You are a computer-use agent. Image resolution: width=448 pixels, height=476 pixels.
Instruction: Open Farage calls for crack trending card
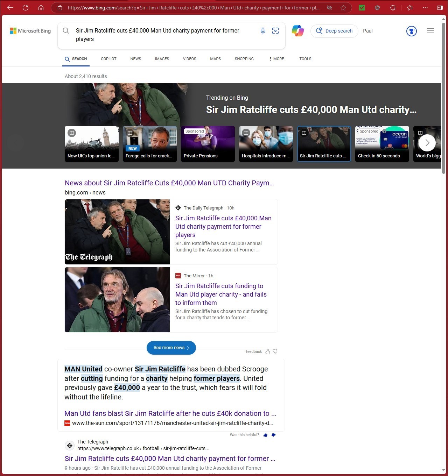[x=150, y=144]
